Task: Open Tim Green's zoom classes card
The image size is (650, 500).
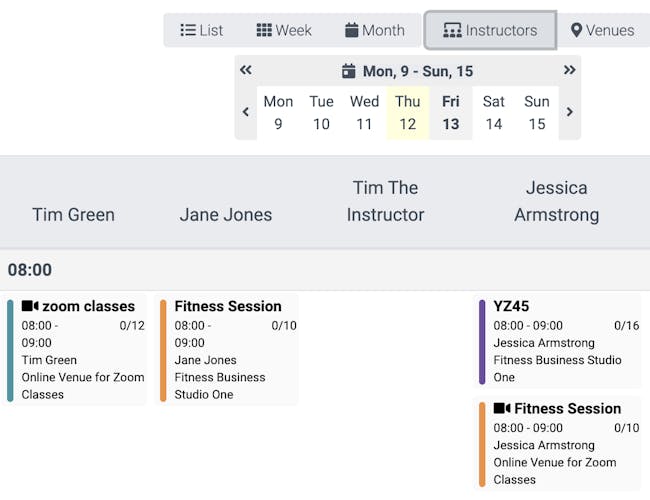Action: point(78,350)
